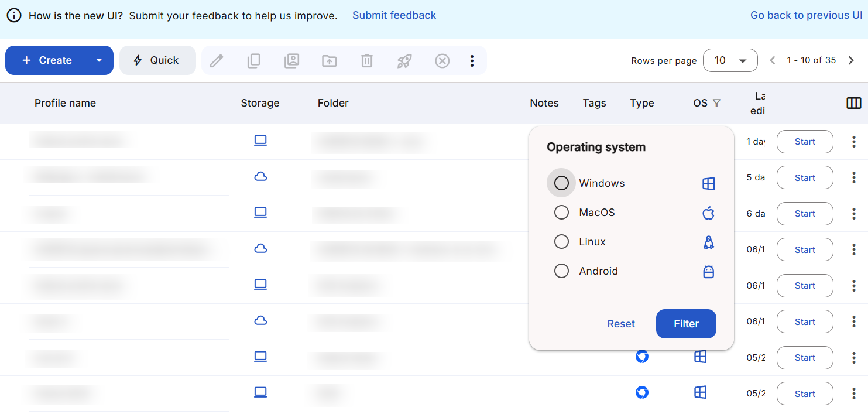Click the rocket launch icon in toolbar
Viewport: 868px width, 414px height.
coord(404,61)
